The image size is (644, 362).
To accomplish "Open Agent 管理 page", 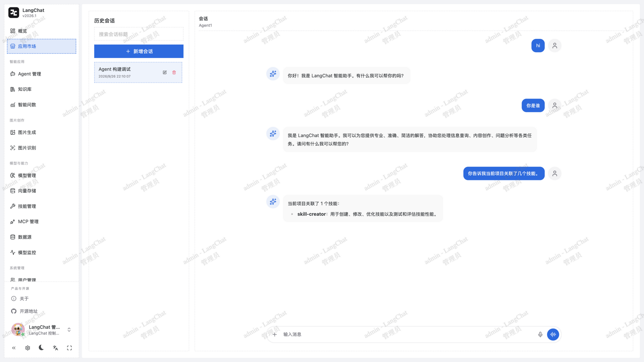I will point(42,74).
